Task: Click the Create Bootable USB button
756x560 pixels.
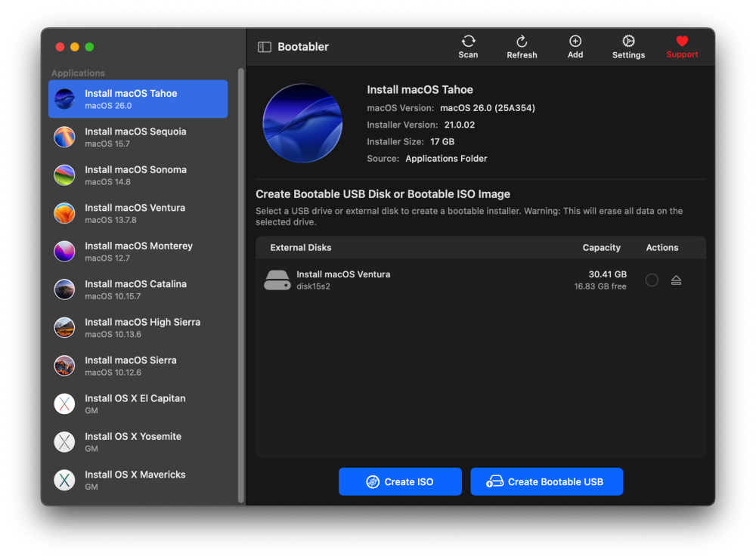Action: pyautogui.click(x=547, y=481)
